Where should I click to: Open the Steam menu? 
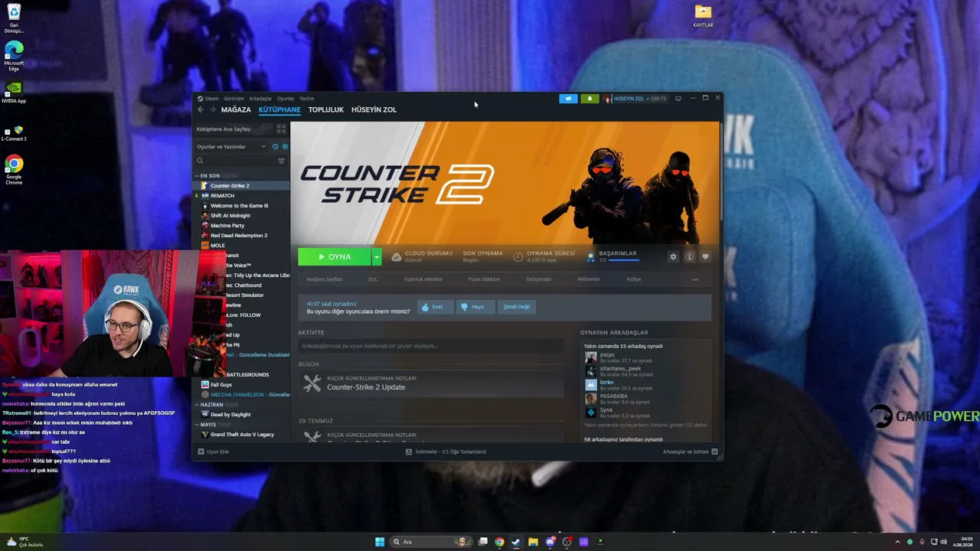coord(207,99)
